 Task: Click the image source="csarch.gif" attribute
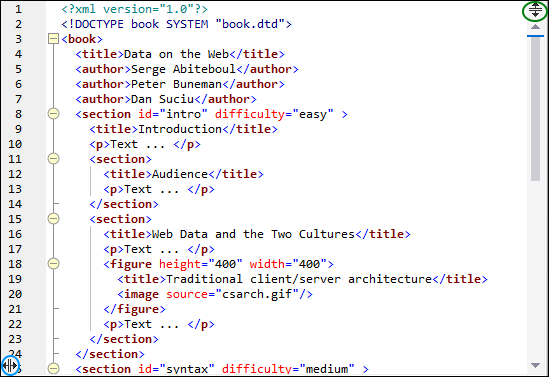tap(232, 294)
